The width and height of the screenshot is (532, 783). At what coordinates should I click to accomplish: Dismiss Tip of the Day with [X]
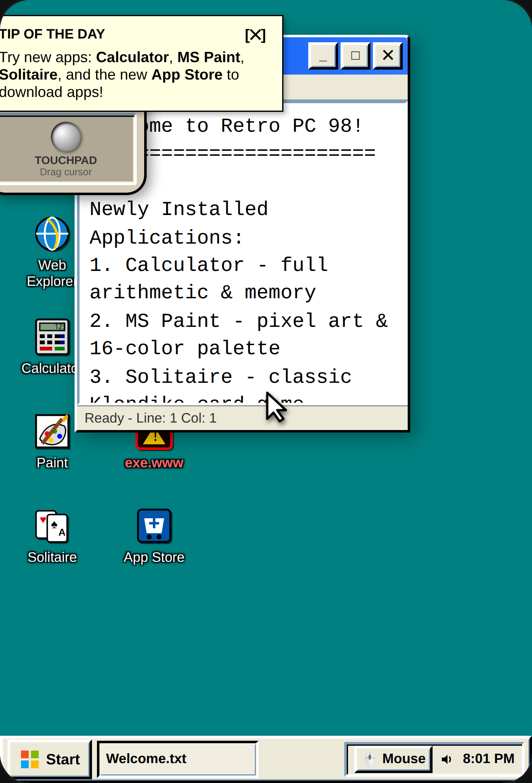[x=255, y=35]
